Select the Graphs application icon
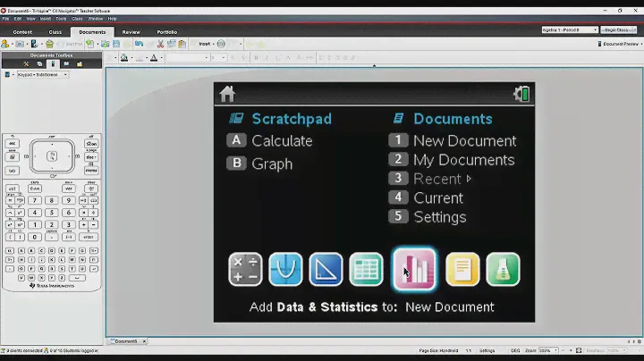 click(285, 269)
